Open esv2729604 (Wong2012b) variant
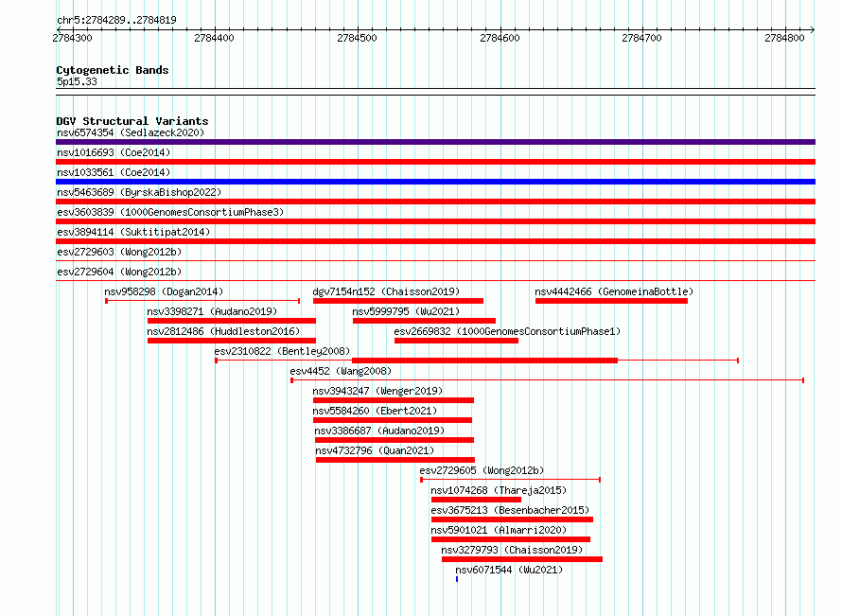The image size is (842, 616). pyautogui.click(x=119, y=272)
